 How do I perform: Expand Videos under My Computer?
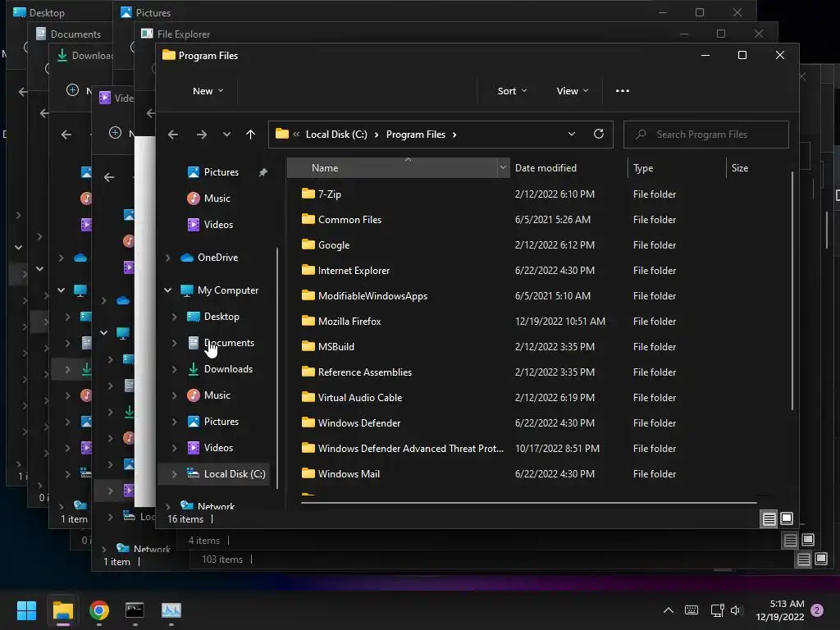[174, 448]
